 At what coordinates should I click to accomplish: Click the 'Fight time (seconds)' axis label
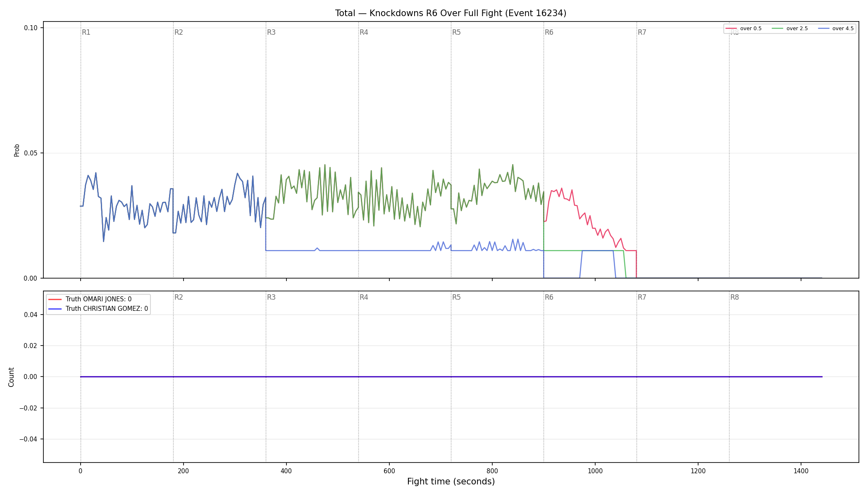click(451, 482)
